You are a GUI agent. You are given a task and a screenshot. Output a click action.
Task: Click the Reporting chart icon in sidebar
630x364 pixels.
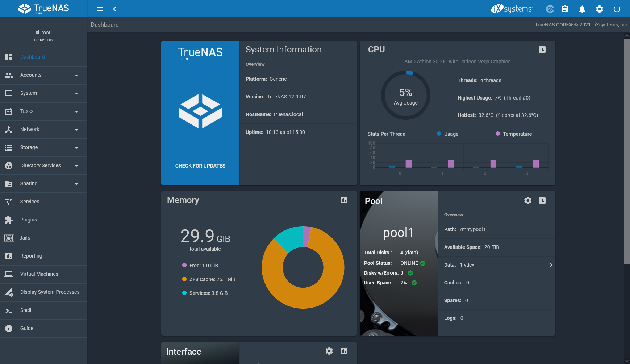[9, 256]
